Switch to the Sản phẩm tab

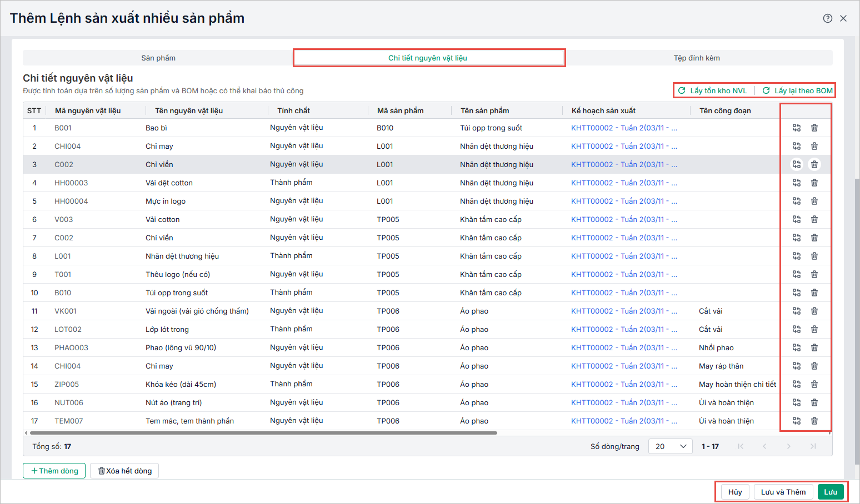coord(158,58)
